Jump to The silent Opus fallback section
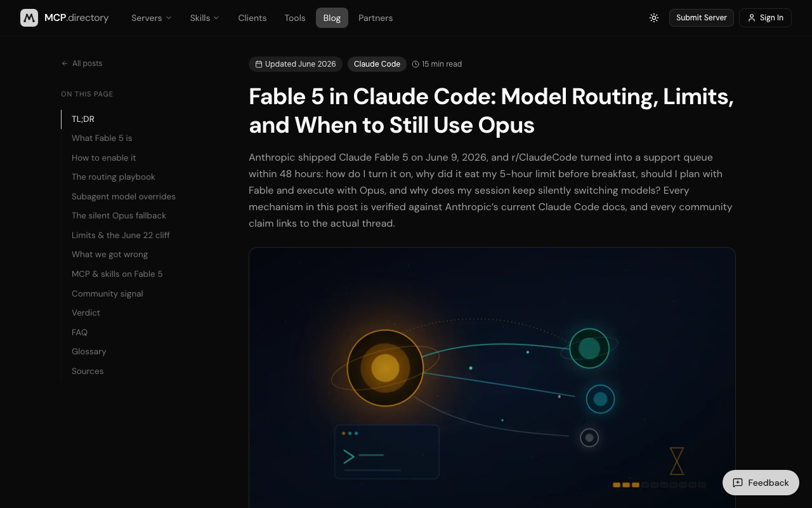This screenshot has width=812, height=508. [119, 215]
